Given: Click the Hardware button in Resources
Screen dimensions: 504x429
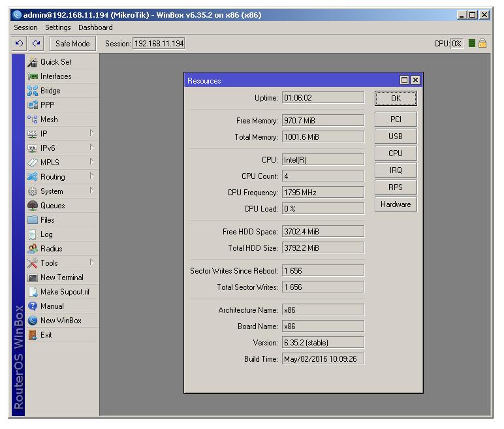Looking at the screenshot, I should pos(396,204).
